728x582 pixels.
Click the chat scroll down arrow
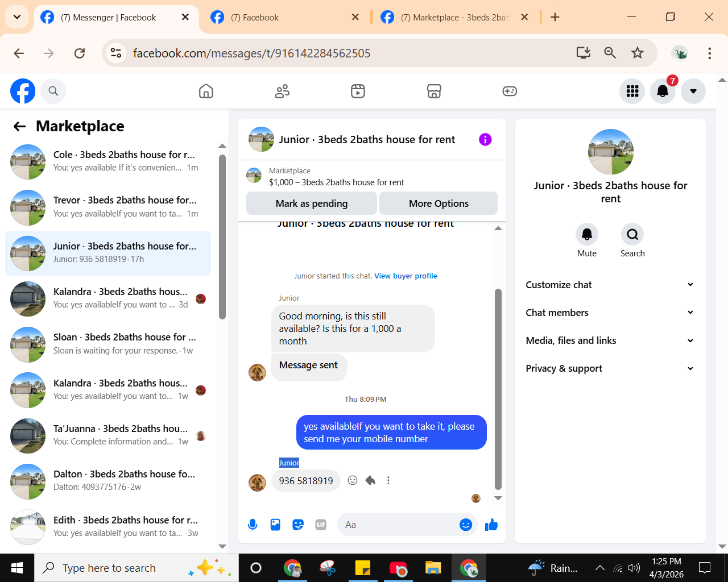(x=498, y=498)
